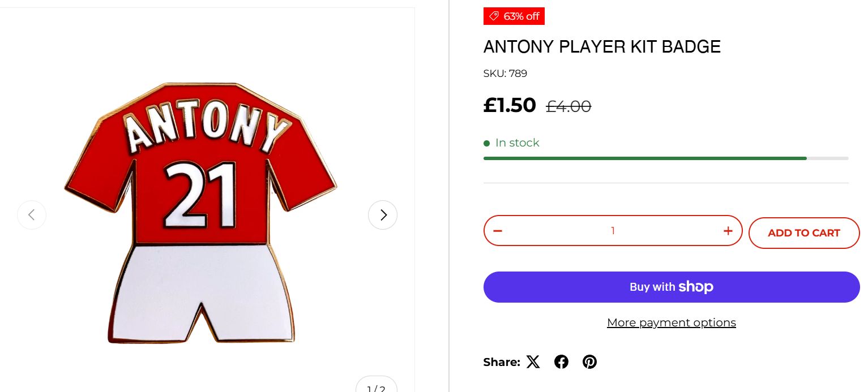Increase quantity with the plus button

[x=728, y=231]
